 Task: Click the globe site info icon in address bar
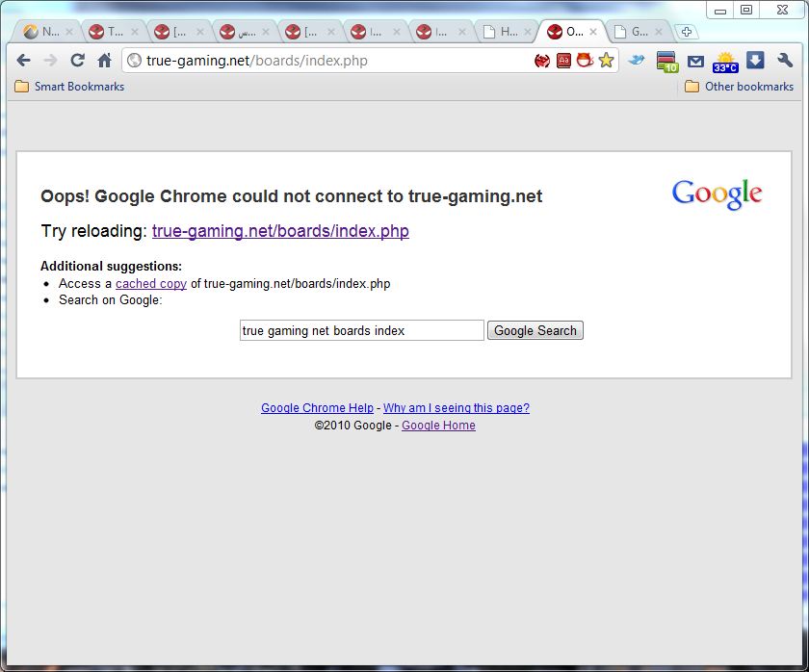(x=134, y=61)
